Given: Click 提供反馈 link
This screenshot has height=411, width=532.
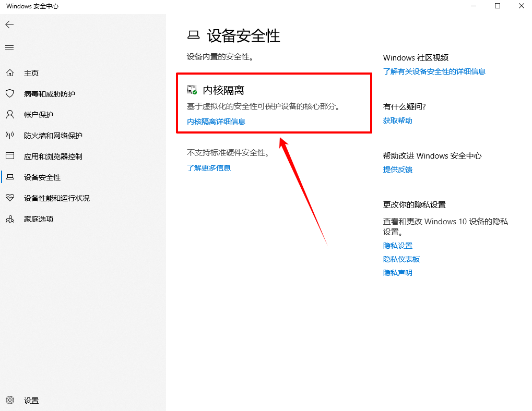Looking at the screenshot, I should point(398,170).
